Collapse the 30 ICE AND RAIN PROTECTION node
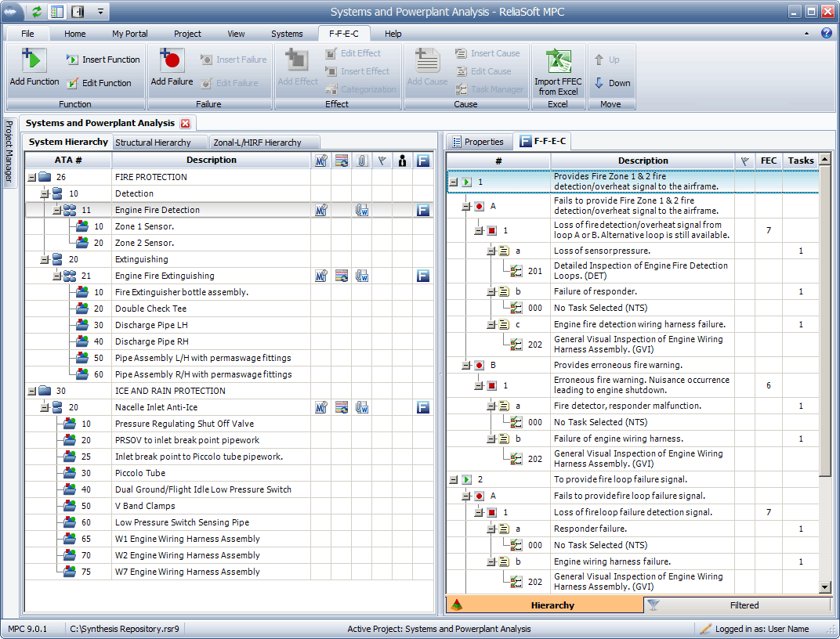The height and width of the screenshot is (639, 840). click(32, 392)
